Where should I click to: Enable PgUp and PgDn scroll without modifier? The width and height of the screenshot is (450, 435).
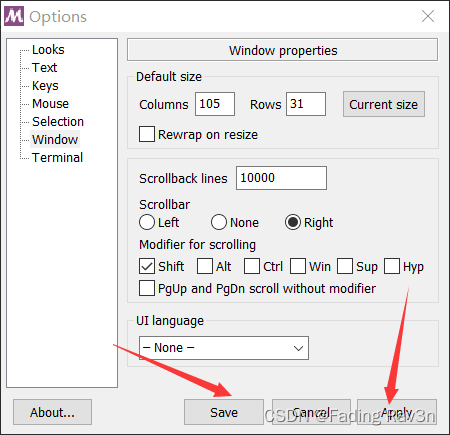click(147, 288)
